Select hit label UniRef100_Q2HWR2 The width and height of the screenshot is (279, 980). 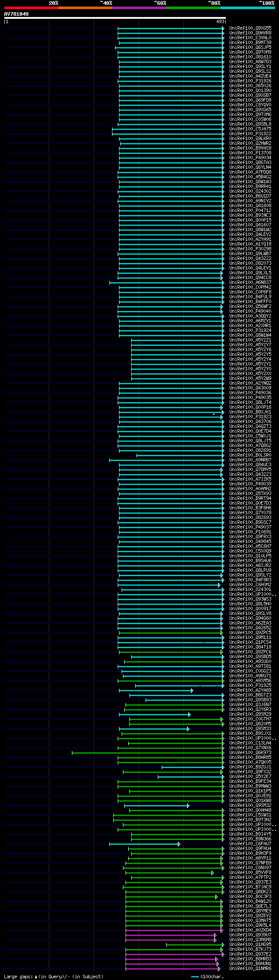tap(250, 143)
